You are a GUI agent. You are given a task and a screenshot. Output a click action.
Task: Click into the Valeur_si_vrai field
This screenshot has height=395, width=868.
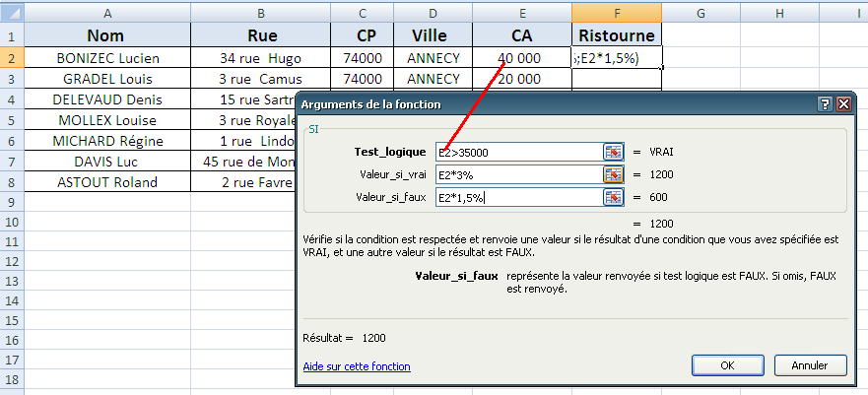coord(518,174)
